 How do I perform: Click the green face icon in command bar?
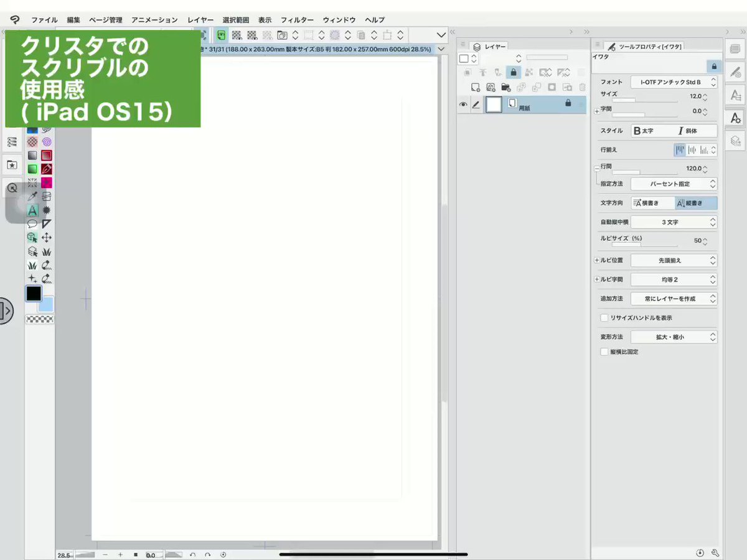tap(221, 35)
